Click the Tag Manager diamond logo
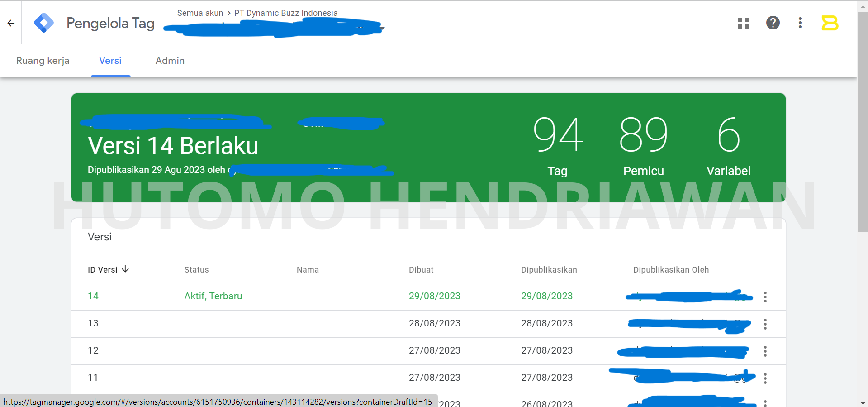Viewport: 868px width, 407px height. [x=44, y=23]
